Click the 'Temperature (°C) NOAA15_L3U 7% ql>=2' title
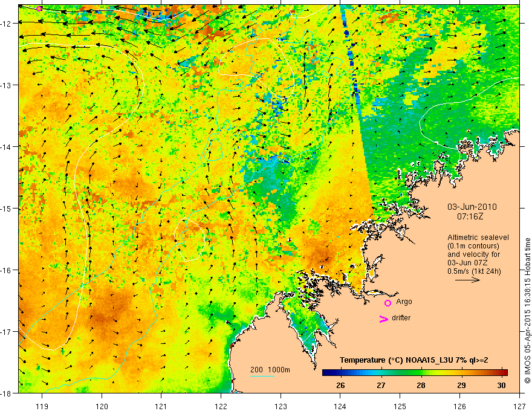Viewport: 532px width, 411px height. (x=414, y=360)
